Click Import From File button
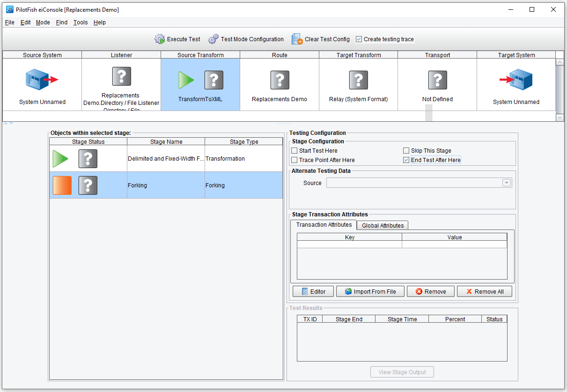The width and height of the screenshot is (567, 392). (x=370, y=291)
